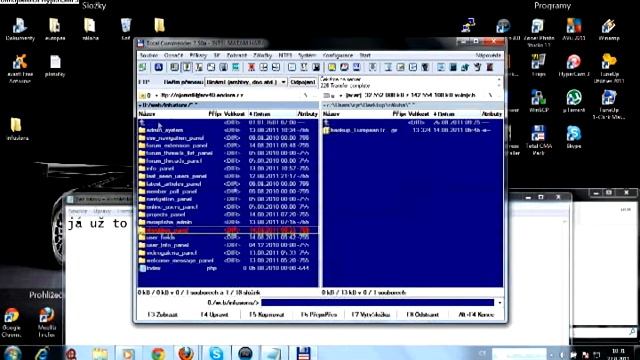Click Total Commander floppy icon on taskbar

(x=303, y=353)
